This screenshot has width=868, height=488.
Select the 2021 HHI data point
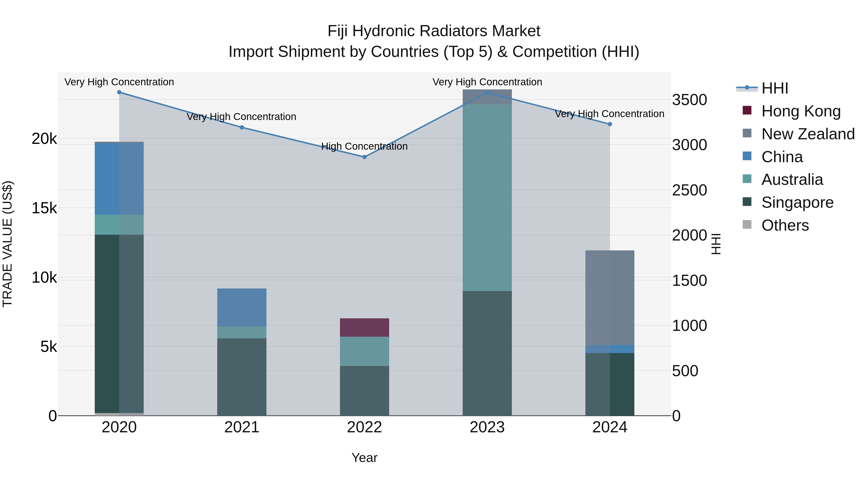click(242, 127)
